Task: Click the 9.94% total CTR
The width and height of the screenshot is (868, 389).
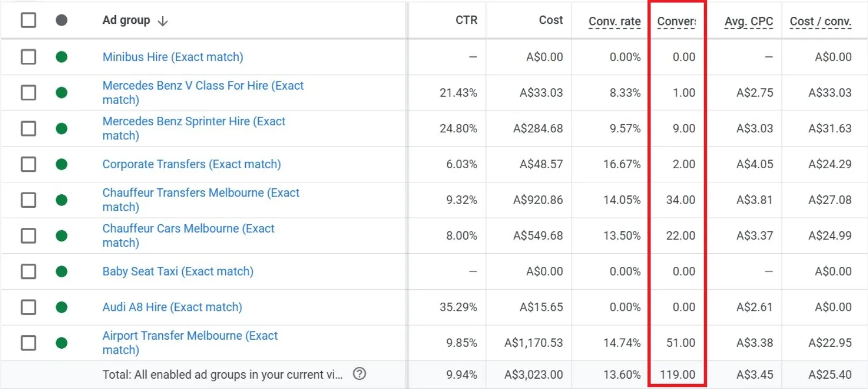Action: [462, 374]
